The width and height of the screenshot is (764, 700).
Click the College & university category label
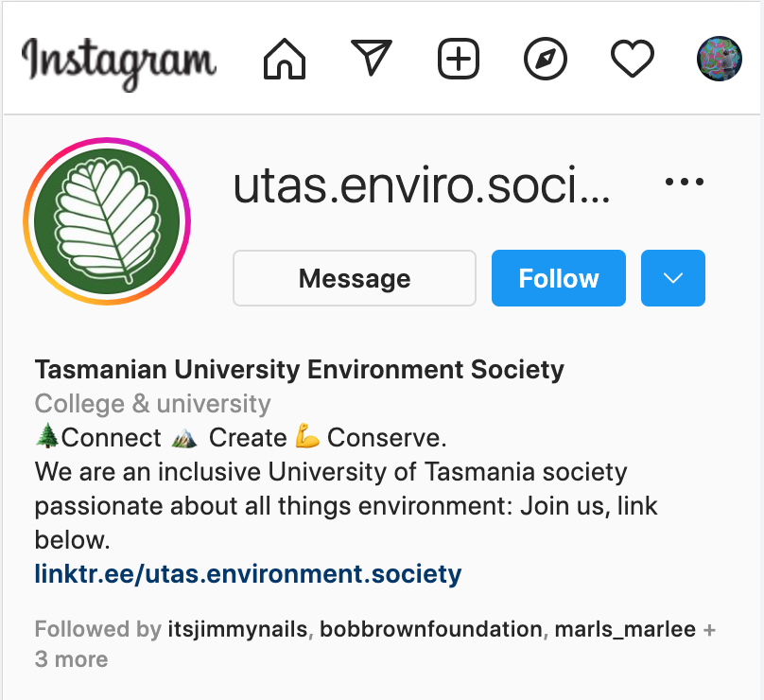click(x=153, y=404)
